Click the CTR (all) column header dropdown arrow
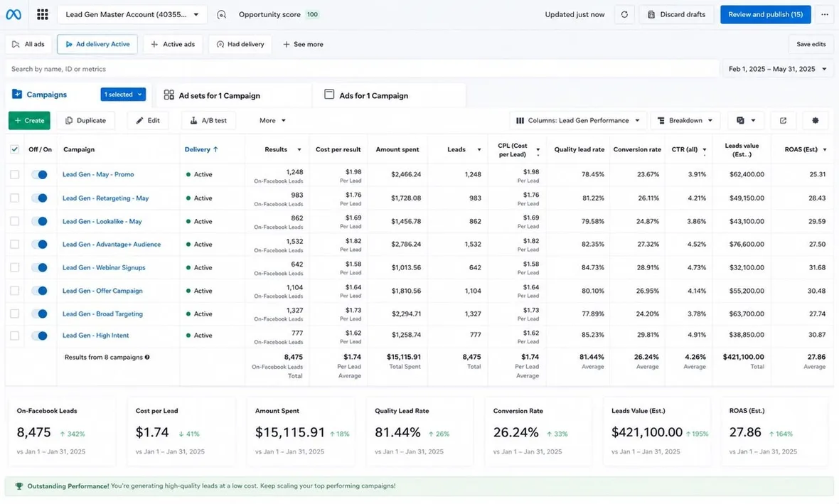Image resolution: width=839 pixels, height=504 pixels. click(705, 150)
